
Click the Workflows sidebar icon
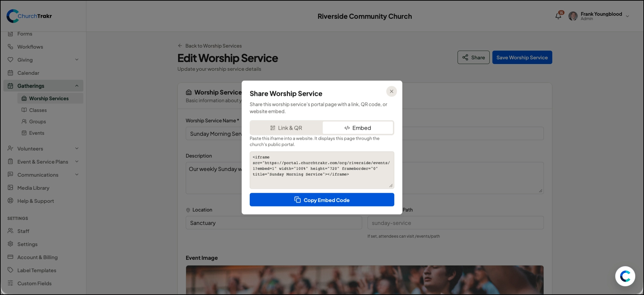(x=10, y=47)
